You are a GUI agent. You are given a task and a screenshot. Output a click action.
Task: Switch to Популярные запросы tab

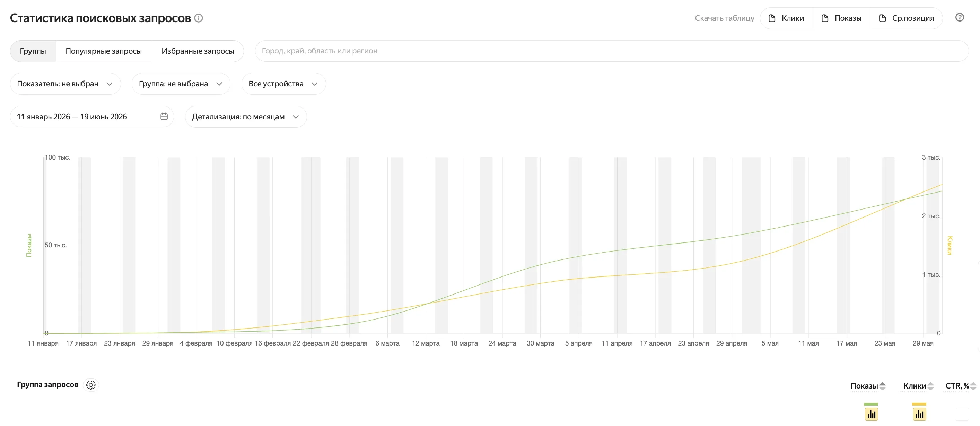104,51
